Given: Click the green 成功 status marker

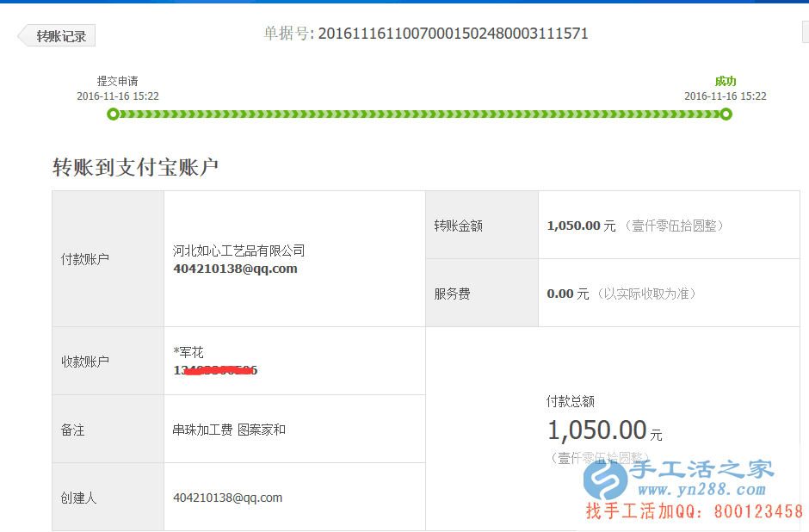Looking at the screenshot, I should 726,81.
